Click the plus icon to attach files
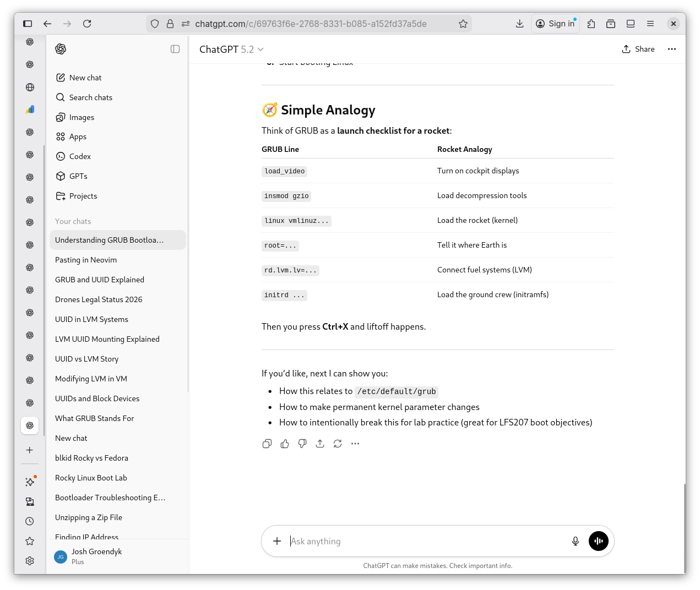Image resolution: width=700 pixels, height=590 pixels. pos(277,541)
